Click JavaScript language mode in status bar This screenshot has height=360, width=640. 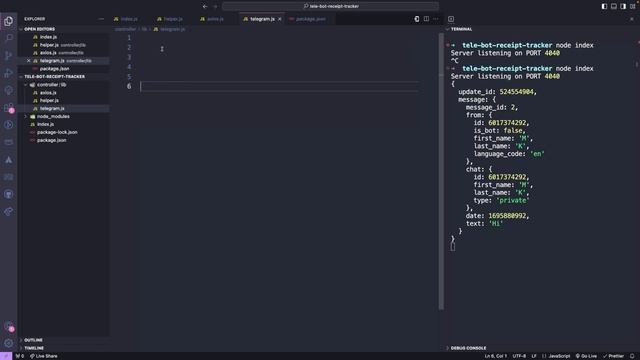click(x=559, y=356)
